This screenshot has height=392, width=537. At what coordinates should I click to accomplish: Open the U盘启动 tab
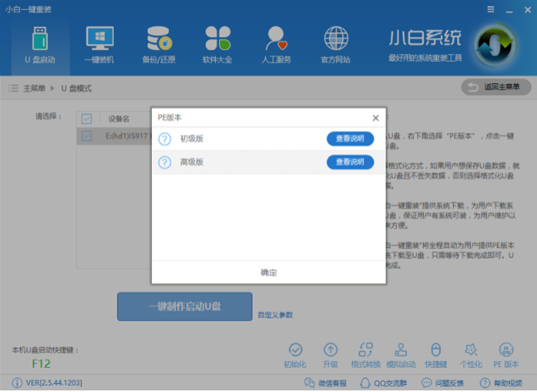point(40,44)
